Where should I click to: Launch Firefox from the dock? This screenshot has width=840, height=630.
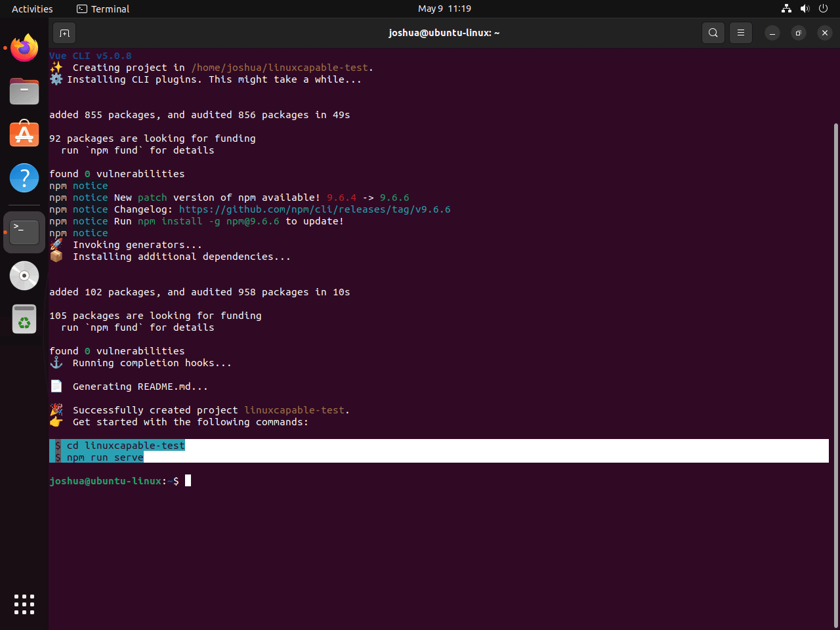[24, 48]
